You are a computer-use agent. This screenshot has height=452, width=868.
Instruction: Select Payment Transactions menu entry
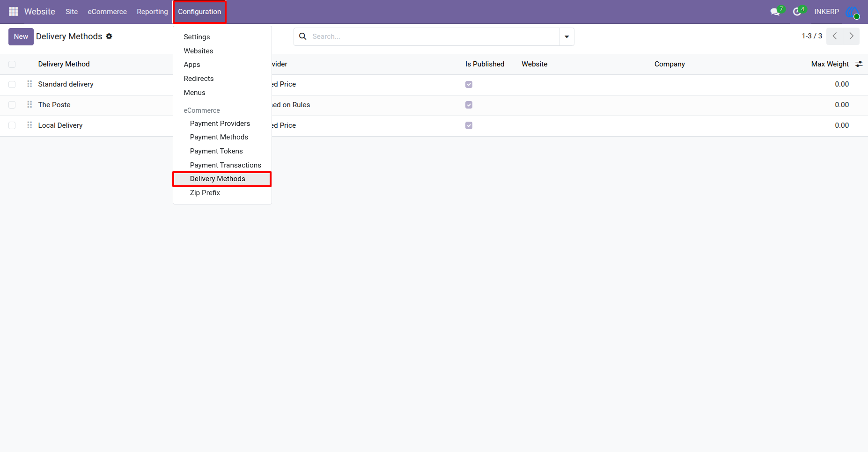click(x=226, y=165)
